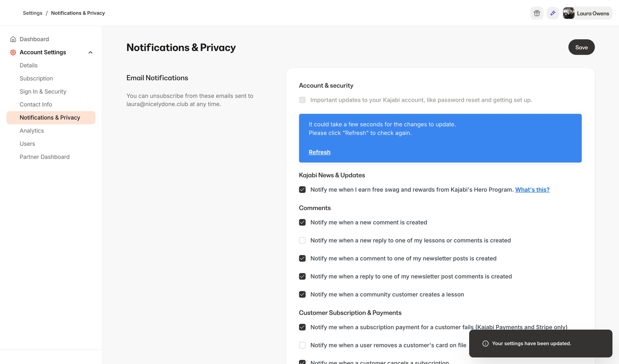The image size is (619, 364).
Task: Click the Dashboard sidebar label
Action: tap(34, 39)
